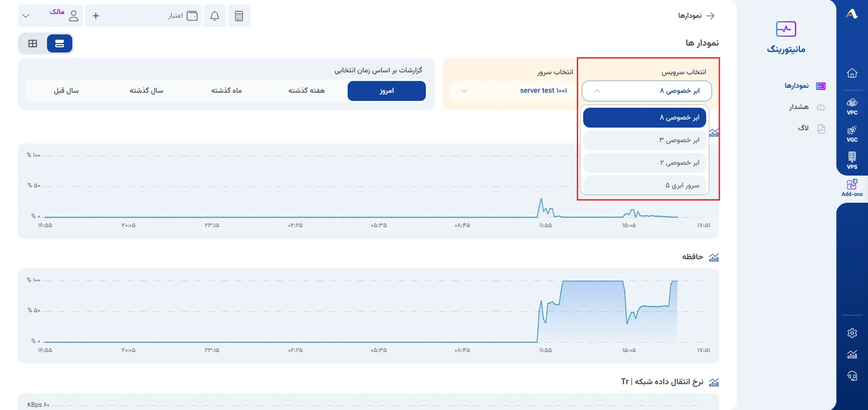Open the هشدار menu item
Image resolution: width=868 pixels, height=410 pixels.
(x=807, y=107)
